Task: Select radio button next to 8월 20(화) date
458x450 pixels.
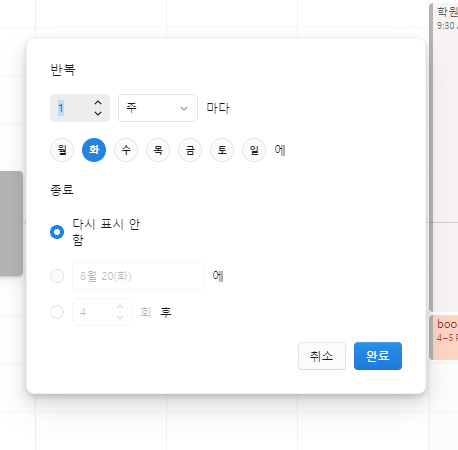Action: (57, 276)
